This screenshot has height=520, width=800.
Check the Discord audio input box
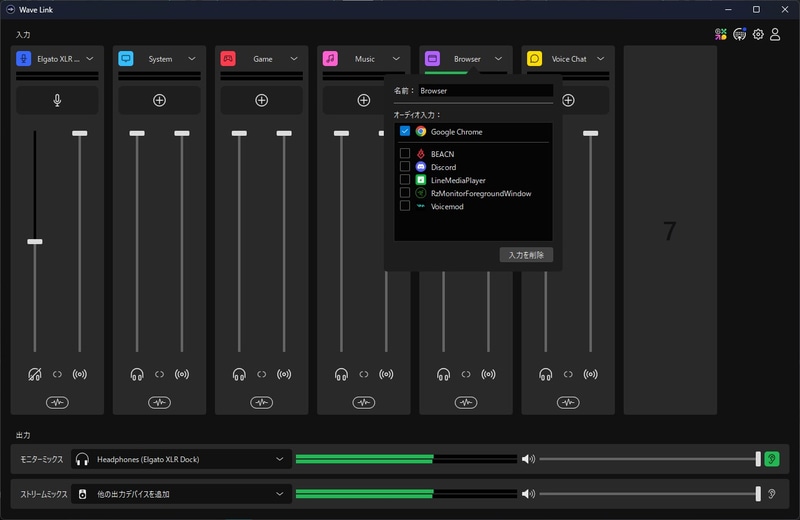(x=405, y=166)
